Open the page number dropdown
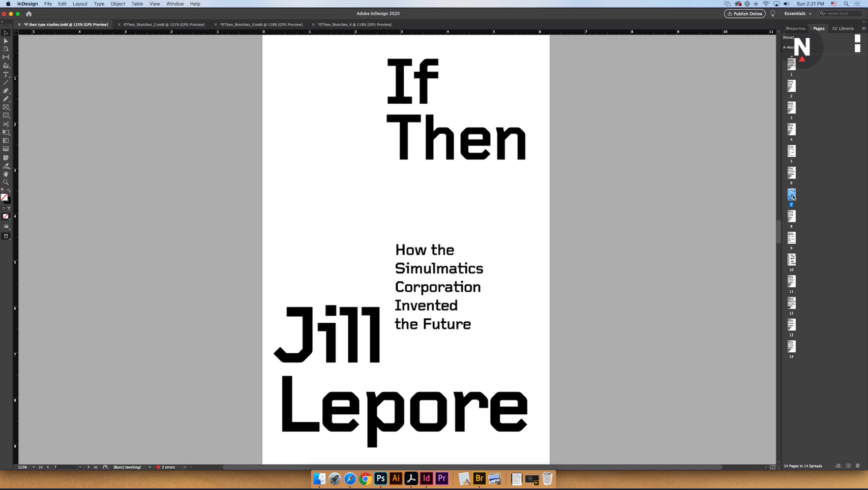 point(80,467)
